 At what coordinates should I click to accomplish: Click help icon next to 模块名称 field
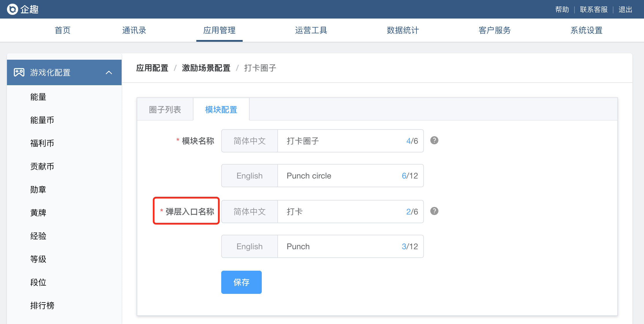tap(434, 141)
